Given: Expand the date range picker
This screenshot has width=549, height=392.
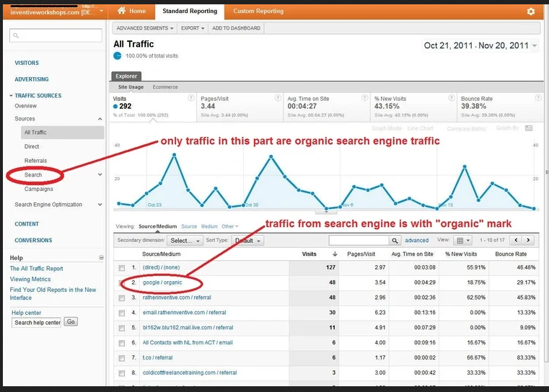Looking at the screenshot, I should (x=535, y=46).
